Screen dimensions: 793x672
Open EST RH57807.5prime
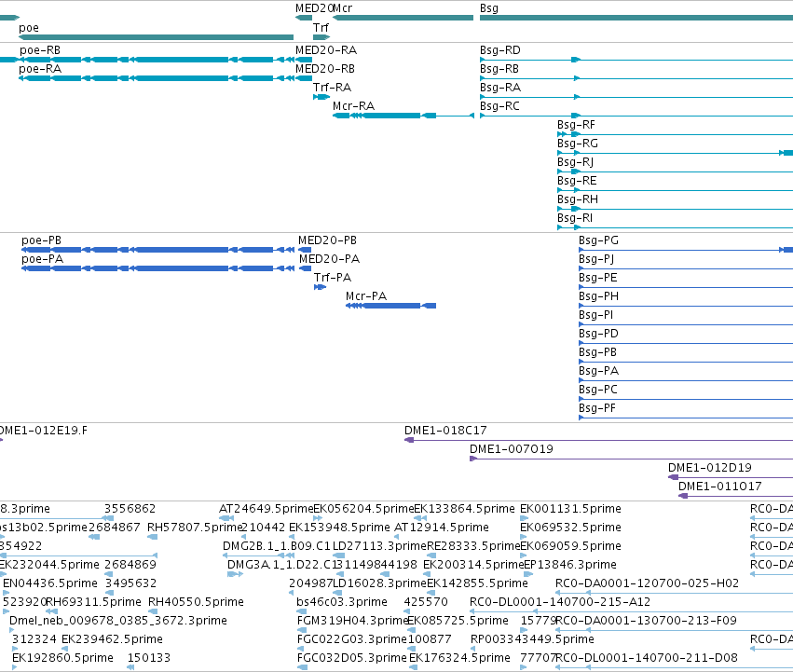pyautogui.click(x=195, y=528)
